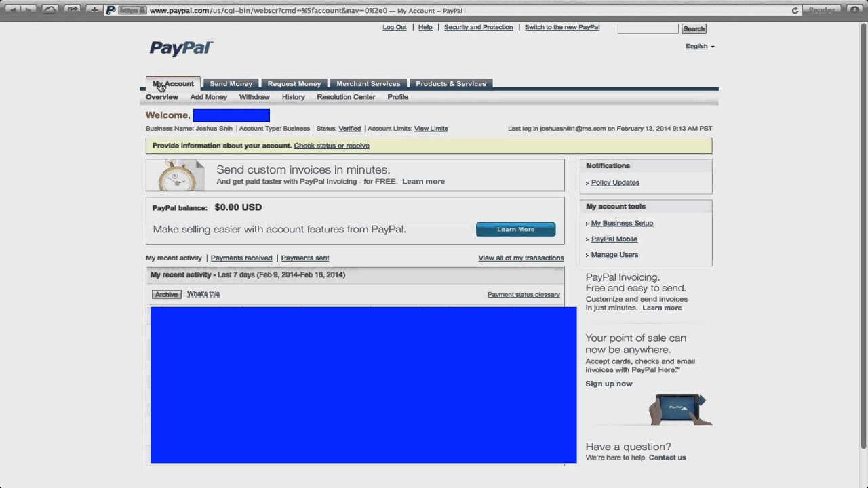
Task: Open My Business Setup tool
Action: (x=622, y=223)
